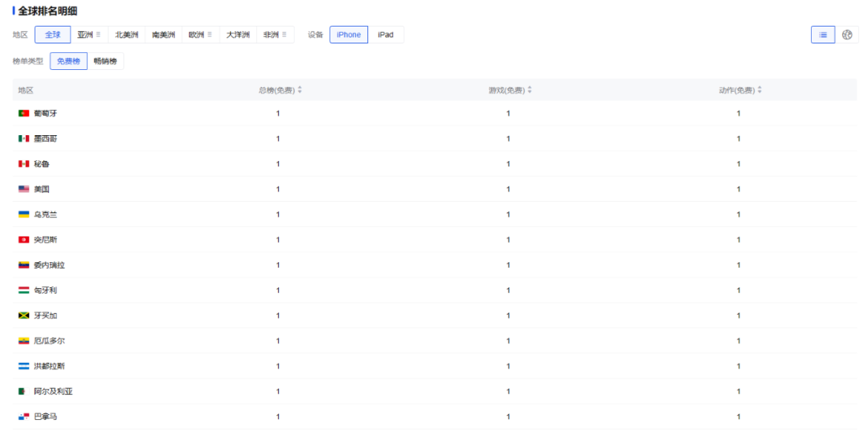Click 游戏(免费) rank in 洪都拉斯 row

508,366
